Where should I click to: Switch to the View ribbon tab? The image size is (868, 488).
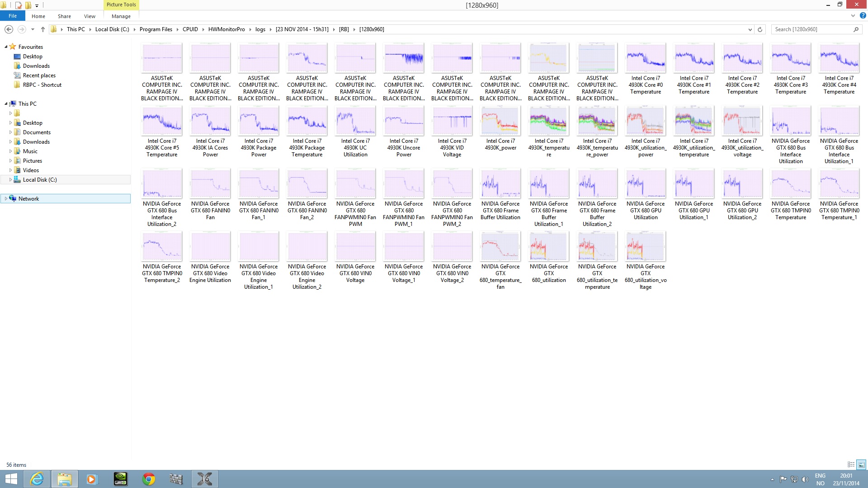click(x=90, y=16)
